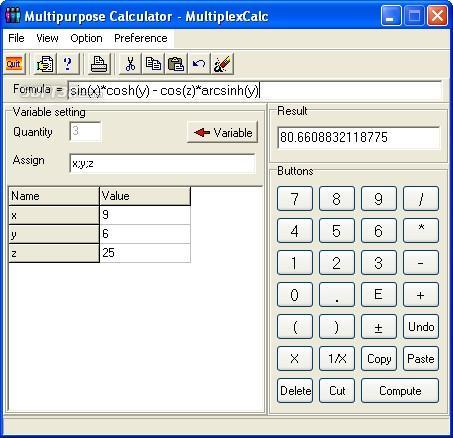Image resolution: width=453 pixels, height=438 pixels.
Task: Click the Delete keypad button
Action: (295, 391)
